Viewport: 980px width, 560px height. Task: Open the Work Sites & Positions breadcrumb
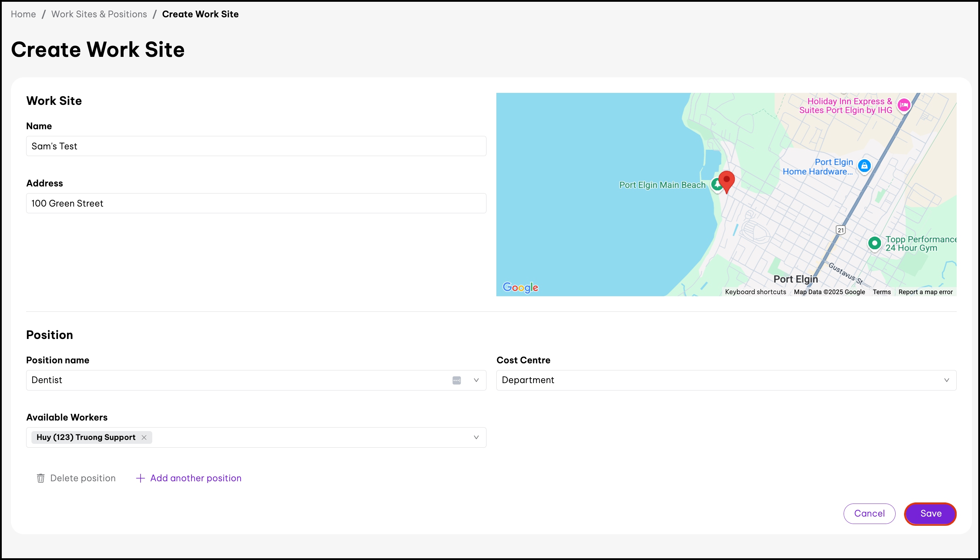99,14
